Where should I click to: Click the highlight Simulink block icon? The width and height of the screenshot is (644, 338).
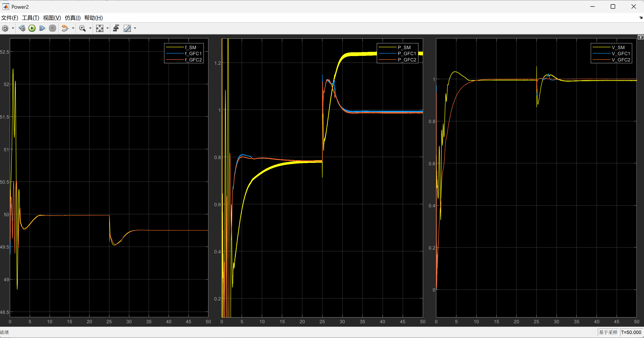(x=65, y=28)
